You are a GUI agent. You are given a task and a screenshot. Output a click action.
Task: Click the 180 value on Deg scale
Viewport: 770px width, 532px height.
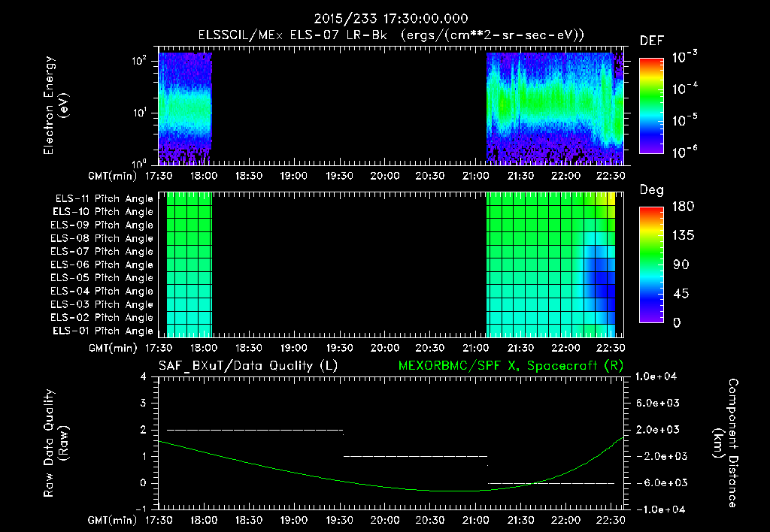pos(683,206)
